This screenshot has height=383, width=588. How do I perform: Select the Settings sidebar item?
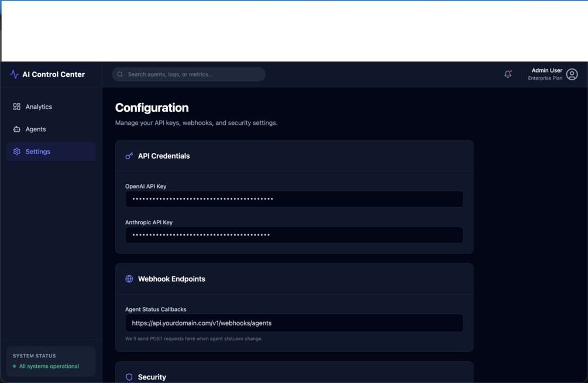pyautogui.click(x=51, y=152)
